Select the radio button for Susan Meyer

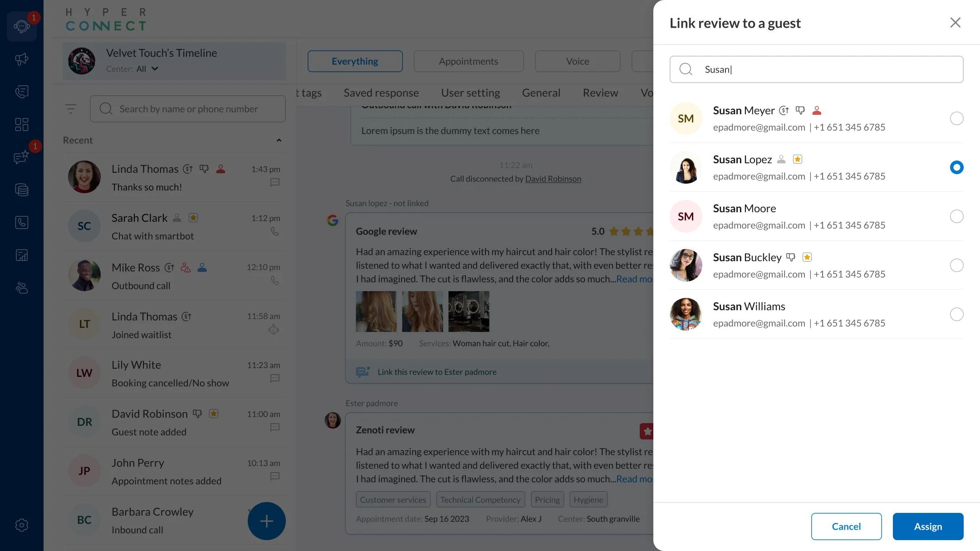tap(957, 118)
